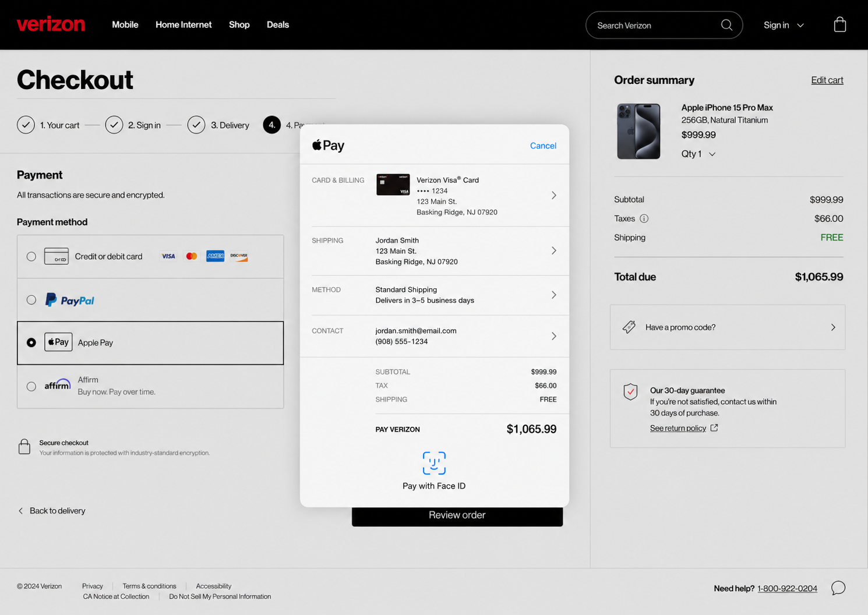The width and height of the screenshot is (868, 615).
Task: Open the shopping bag icon
Action: click(839, 24)
